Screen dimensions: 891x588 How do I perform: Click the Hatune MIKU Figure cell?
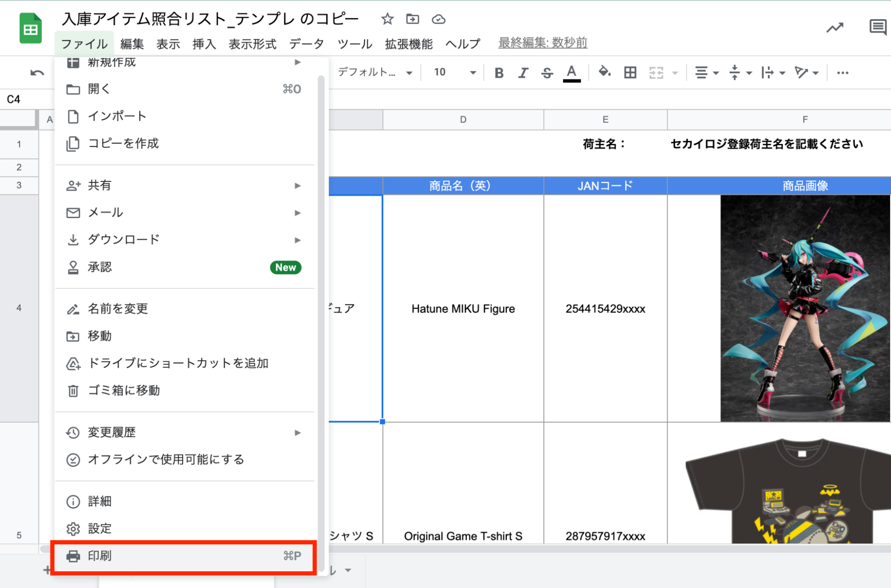tap(463, 308)
